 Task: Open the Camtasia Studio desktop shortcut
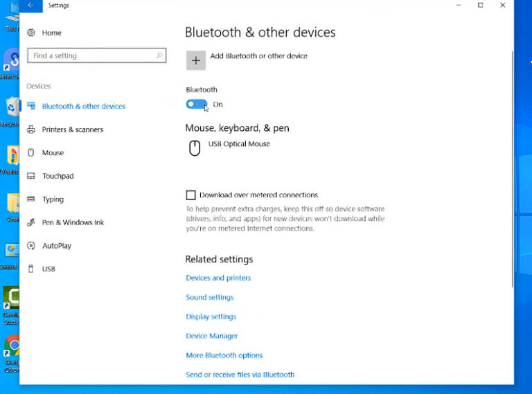11,298
